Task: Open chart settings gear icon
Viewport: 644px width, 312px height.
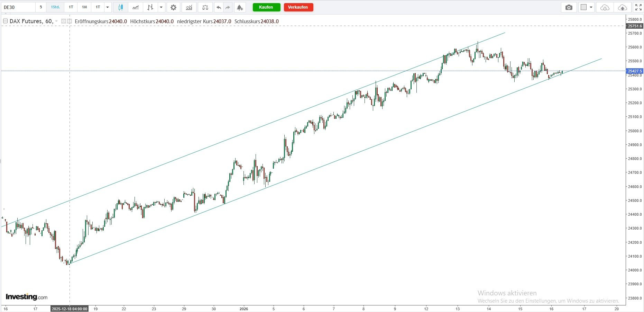Action: pos(173,7)
